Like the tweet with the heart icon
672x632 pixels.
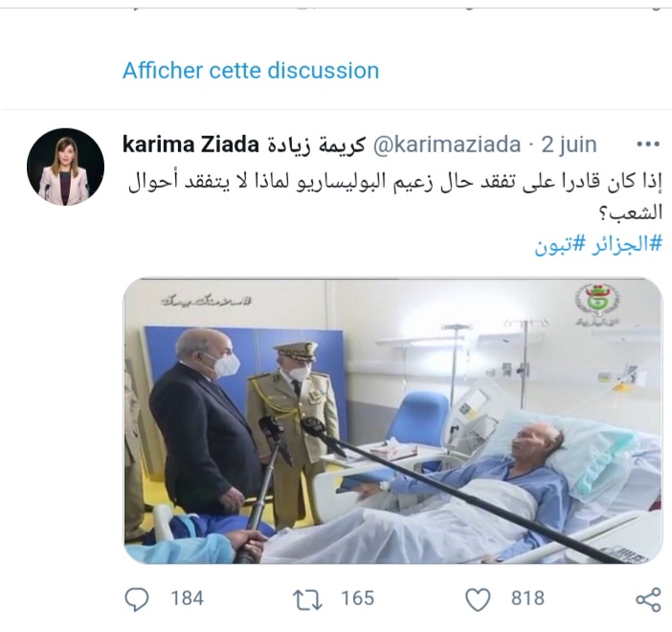(478, 599)
